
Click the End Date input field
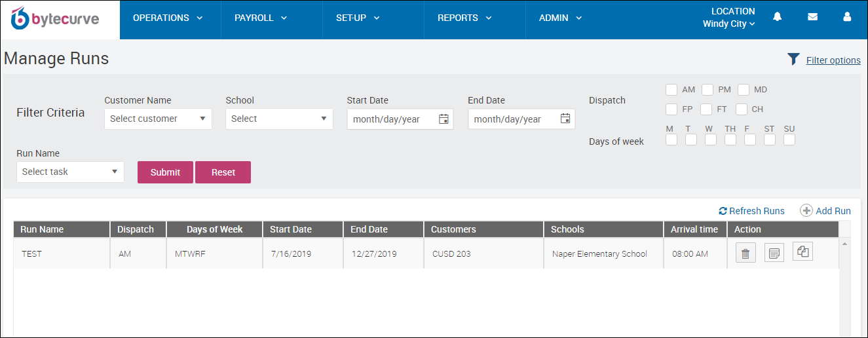(521, 119)
